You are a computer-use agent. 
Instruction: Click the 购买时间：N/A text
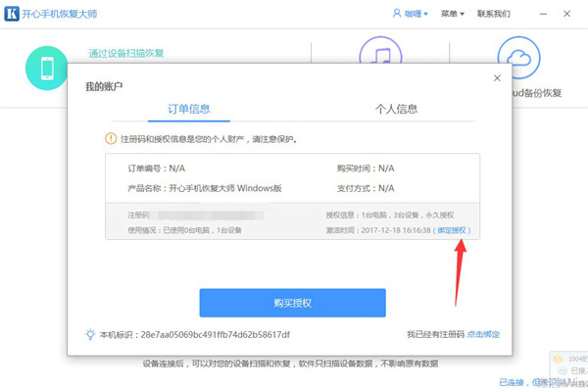tap(366, 169)
